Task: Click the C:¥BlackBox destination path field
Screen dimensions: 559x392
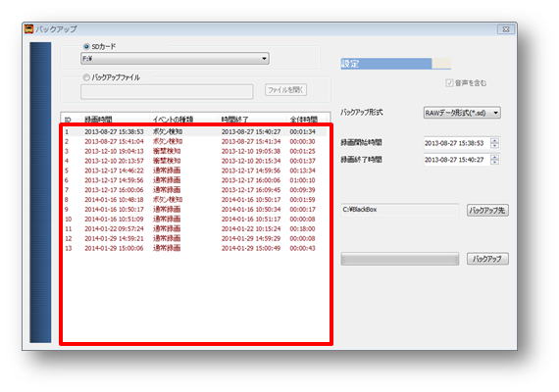Action: (x=400, y=210)
